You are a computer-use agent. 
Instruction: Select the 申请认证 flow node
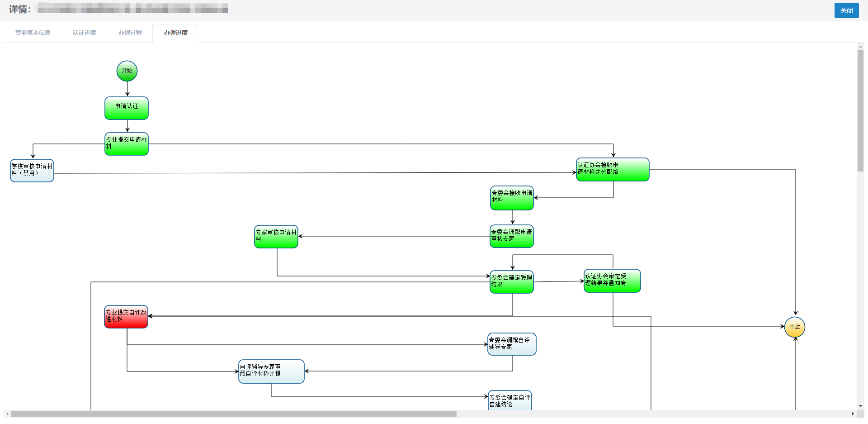(127, 108)
